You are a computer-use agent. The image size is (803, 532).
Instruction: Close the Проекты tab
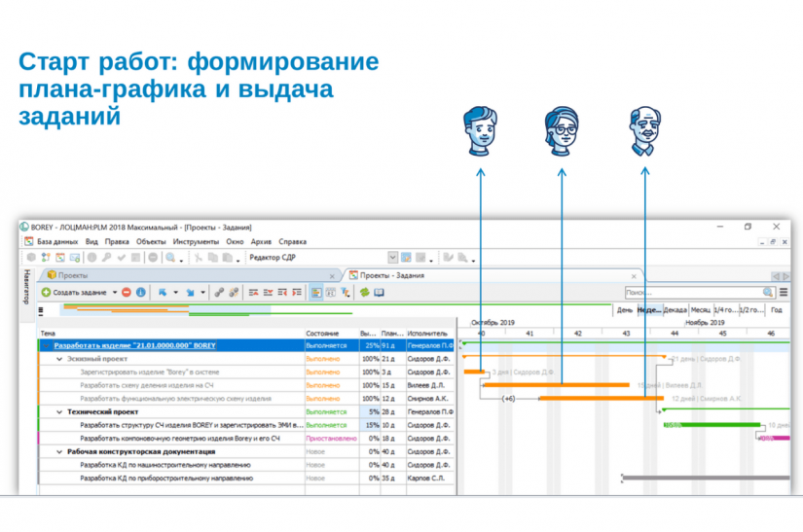click(332, 276)
